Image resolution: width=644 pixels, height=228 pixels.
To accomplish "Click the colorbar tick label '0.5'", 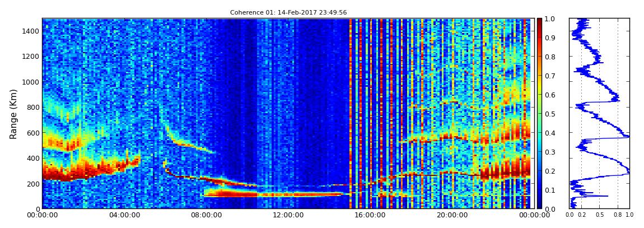I will [x=549, y=114].
